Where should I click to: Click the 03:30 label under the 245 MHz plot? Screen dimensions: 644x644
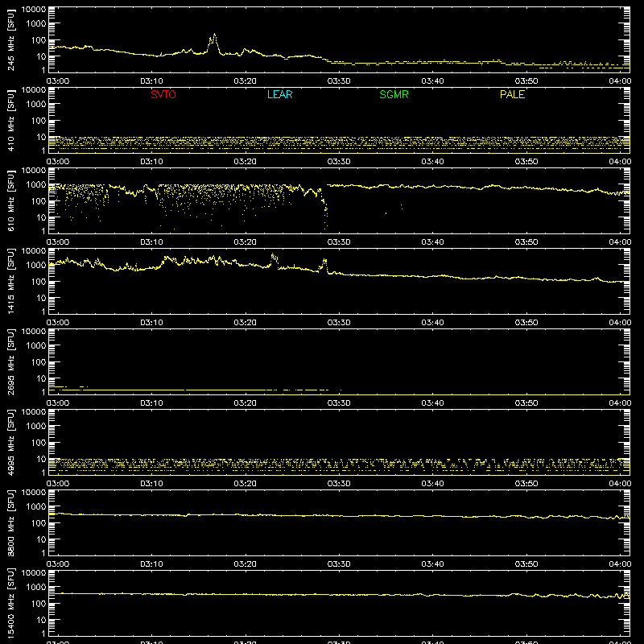click(x=339, y=81)
